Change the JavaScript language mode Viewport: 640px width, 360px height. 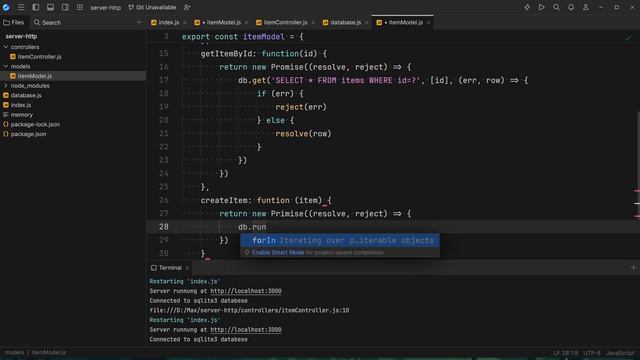click(620, 353)
